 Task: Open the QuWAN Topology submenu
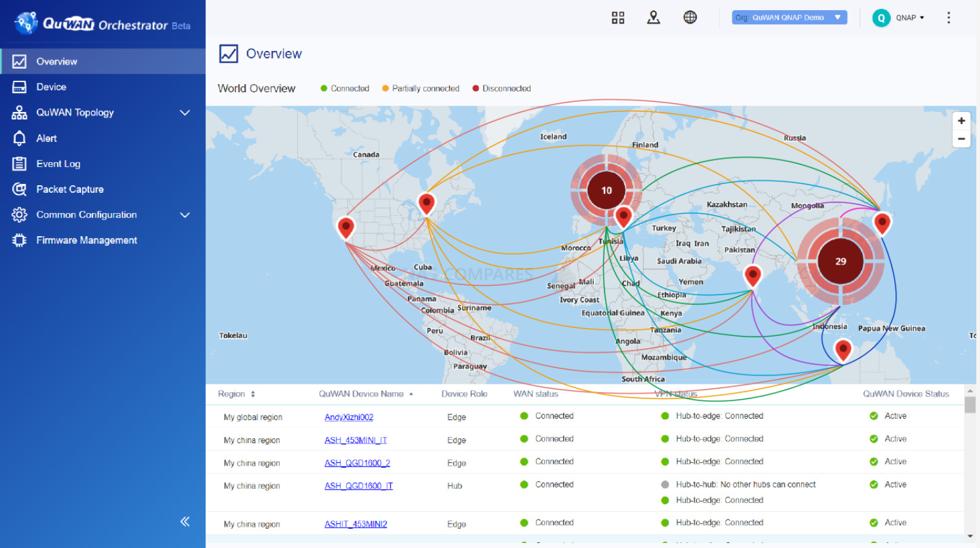184,113
